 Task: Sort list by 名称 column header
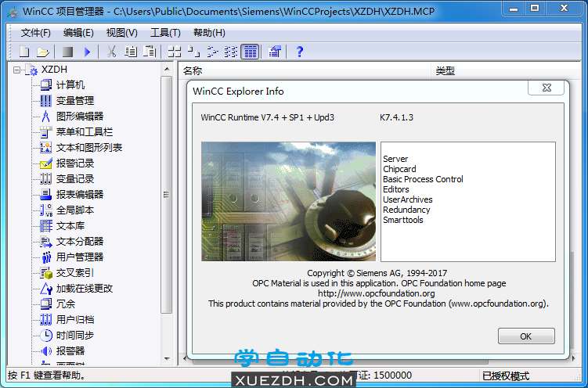tap(305, 70)
